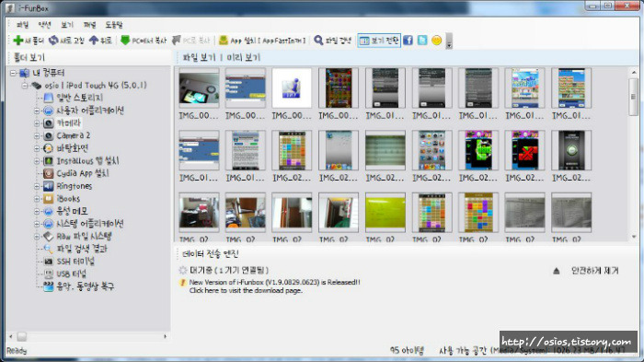Screen dimensions: 644x362
Task: Click the thumbnail pane scroll-up arrow
Action: click(633, 73)
